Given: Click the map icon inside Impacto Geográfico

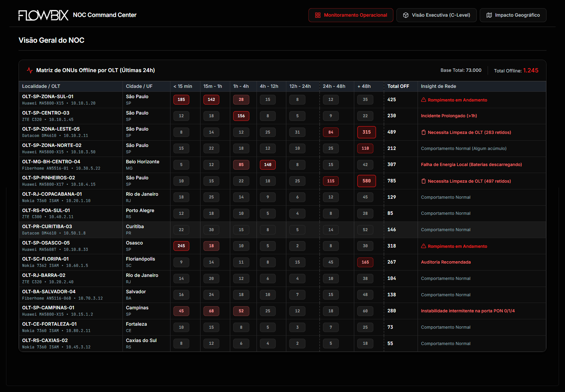Looking at the screenshot, I should 489,15.
